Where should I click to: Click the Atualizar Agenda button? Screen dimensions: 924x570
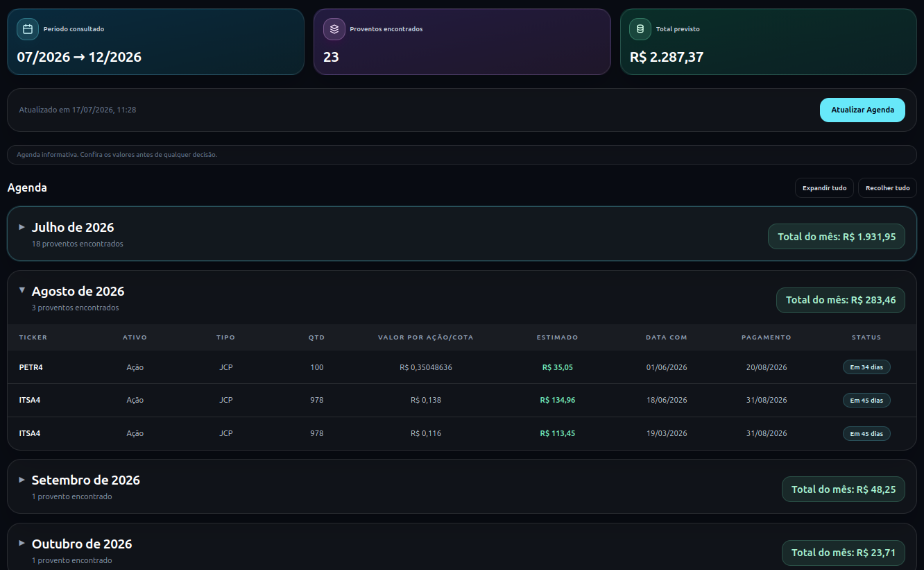click(x=862, y=110)
